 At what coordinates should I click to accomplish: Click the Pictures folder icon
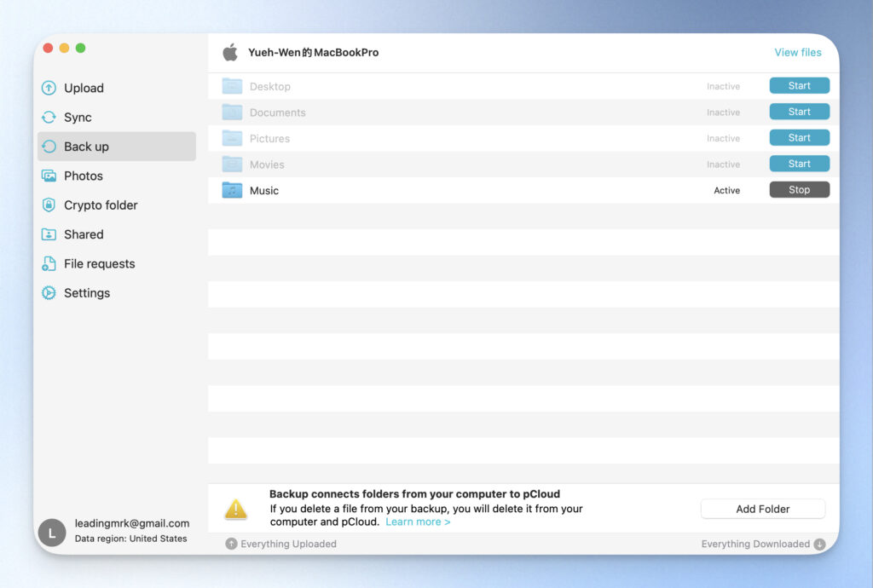coord(232,138)
